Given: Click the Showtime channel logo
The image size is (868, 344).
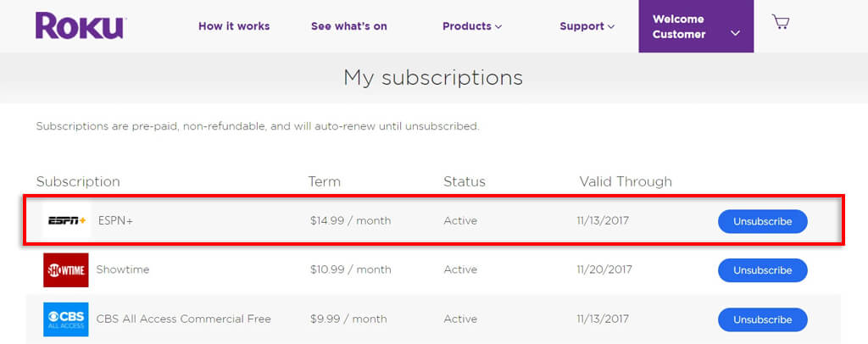Looking at the screenshot, I should tap(66, 269).
